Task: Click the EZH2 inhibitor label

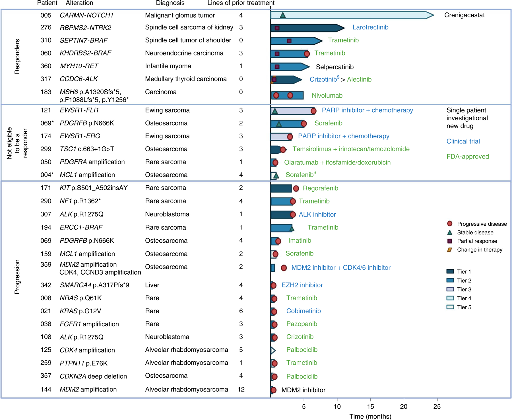Action: pos(302,285)
